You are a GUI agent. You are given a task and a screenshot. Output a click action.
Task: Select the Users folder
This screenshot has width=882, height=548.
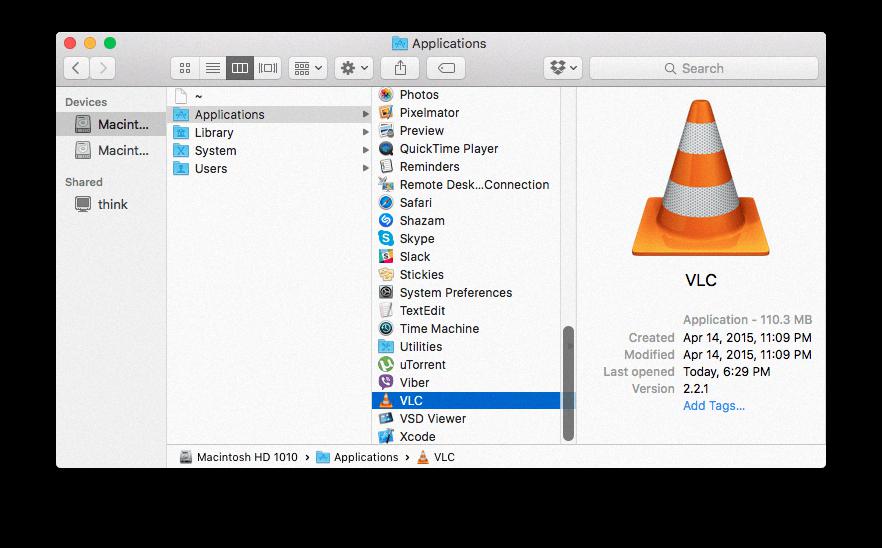tap(269, 168)
